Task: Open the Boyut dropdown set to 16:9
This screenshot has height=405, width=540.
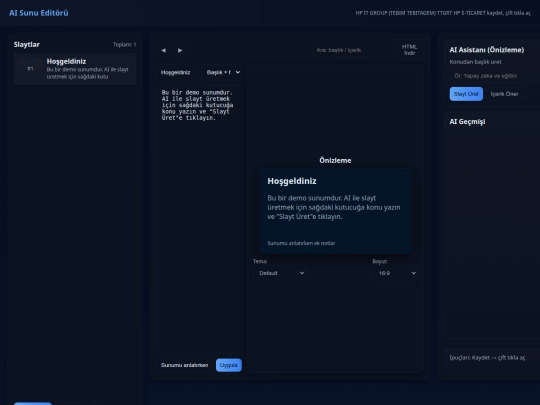Action: click(x=395, y=273)
